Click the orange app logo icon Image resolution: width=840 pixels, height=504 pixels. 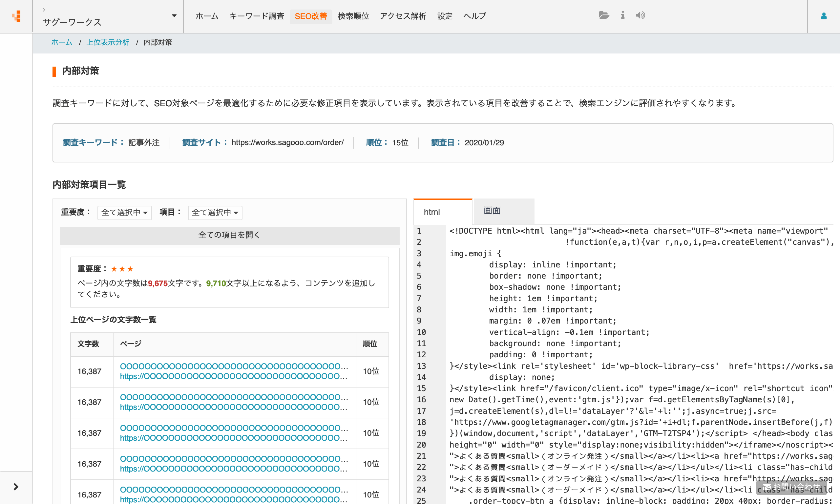point(16,16)
